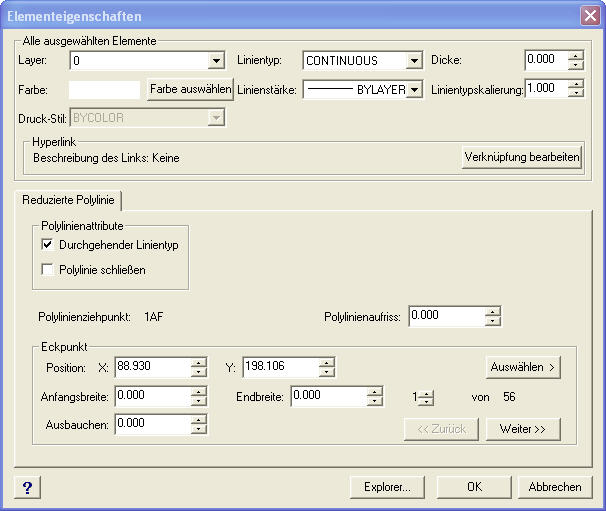Toggle Durchgehender Linientyp checkbox
The height and width of the screenshot is (511, 606).
click(x=47, y=244)
